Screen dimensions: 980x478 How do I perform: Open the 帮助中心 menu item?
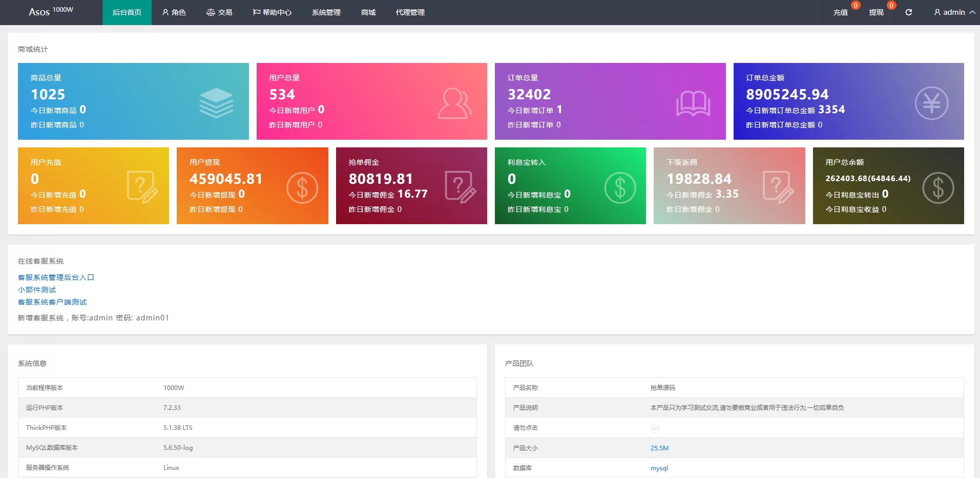tap(272, 12)
